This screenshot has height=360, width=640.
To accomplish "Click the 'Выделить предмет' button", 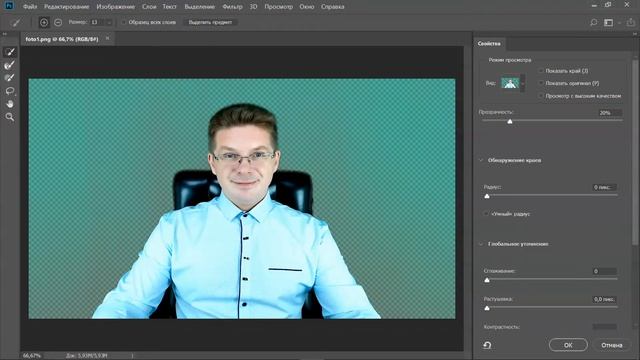I will pyautogui.click(x=210, y=22).
